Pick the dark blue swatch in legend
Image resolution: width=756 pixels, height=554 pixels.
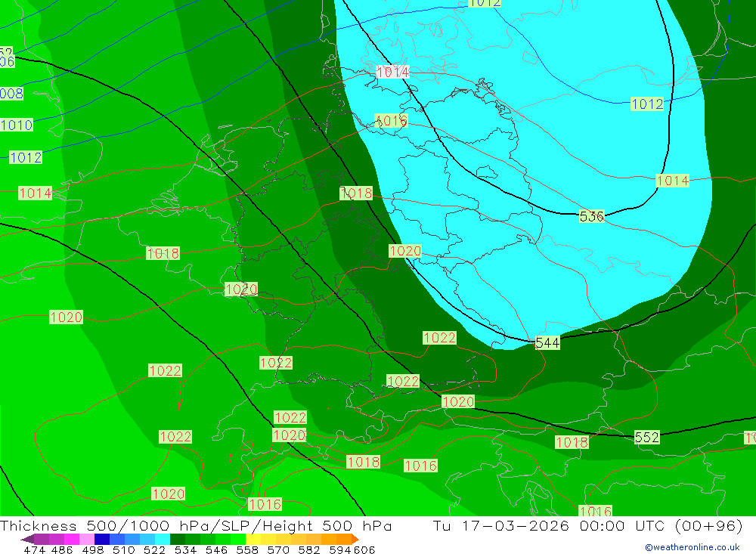click(102, 539)
